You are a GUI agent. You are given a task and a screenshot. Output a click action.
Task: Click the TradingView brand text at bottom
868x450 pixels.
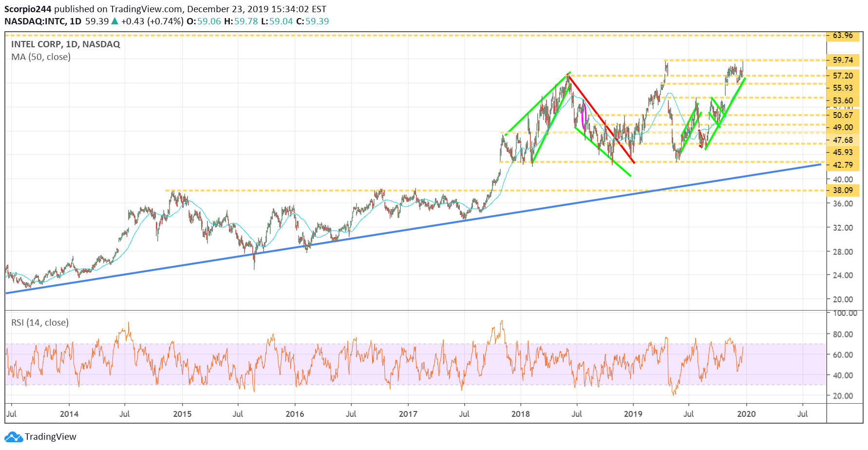(51, 436)
